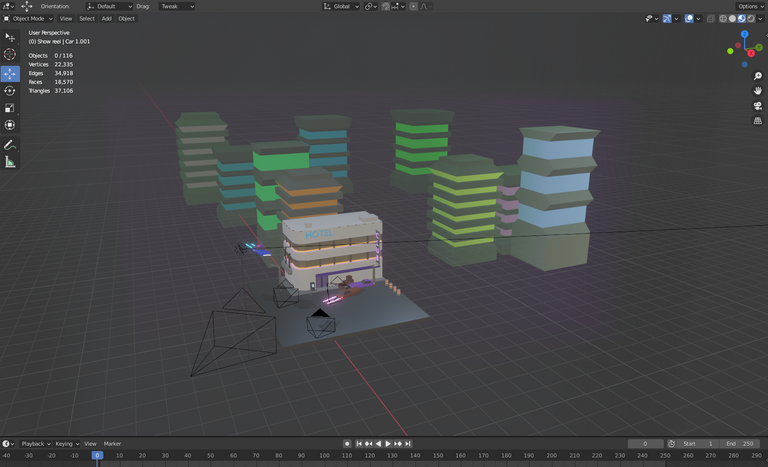
Task: Open Orientation Default dropdown
Action: click(x=109, y=6)
